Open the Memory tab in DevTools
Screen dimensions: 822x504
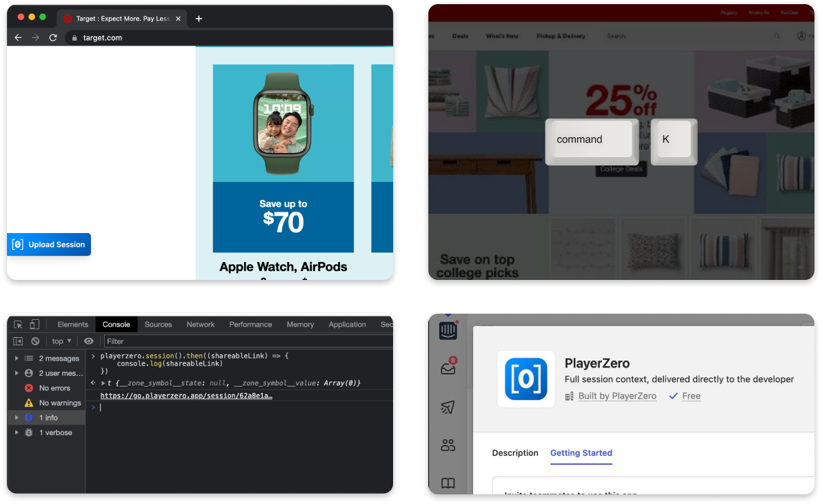(301, 324)
